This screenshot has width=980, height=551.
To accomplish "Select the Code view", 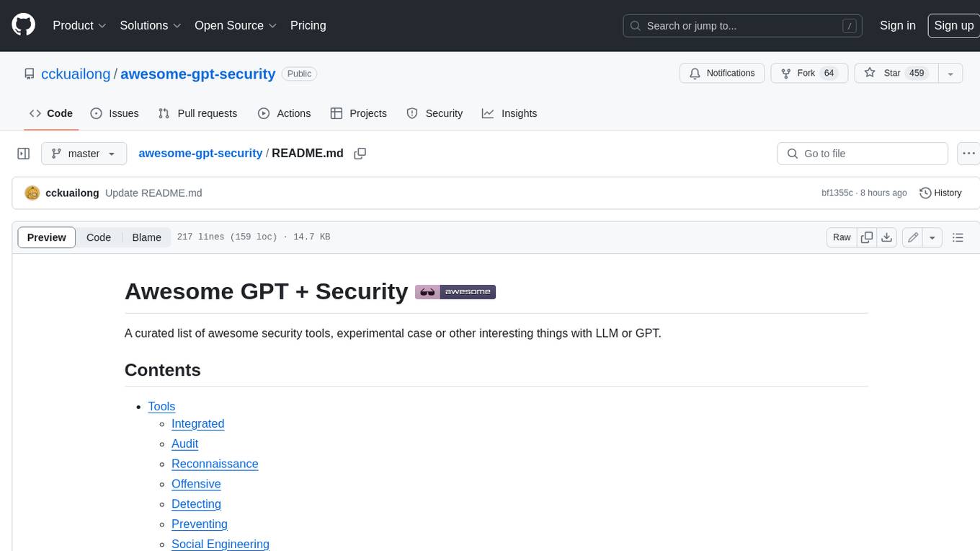I will (99, 237).
